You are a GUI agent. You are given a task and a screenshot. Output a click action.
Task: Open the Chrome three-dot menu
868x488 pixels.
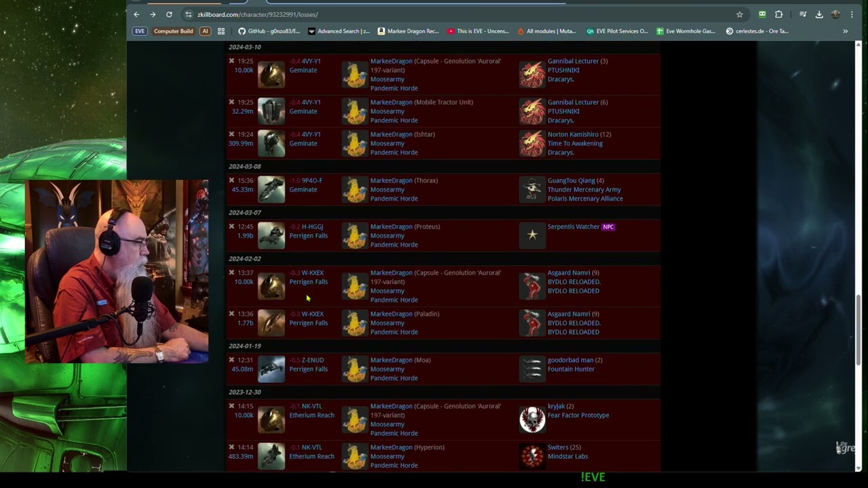pyautogui.click(x=852, y=14)
